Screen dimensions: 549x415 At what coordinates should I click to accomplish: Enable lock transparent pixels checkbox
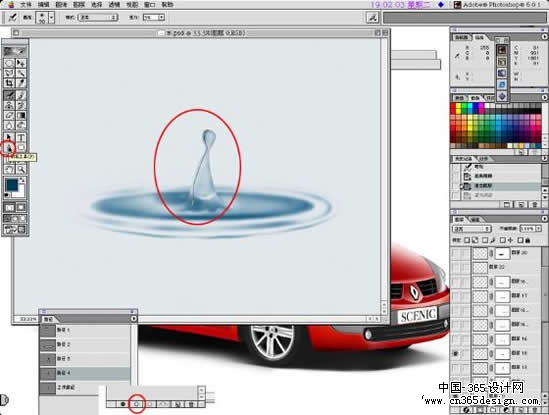point(467,240)
